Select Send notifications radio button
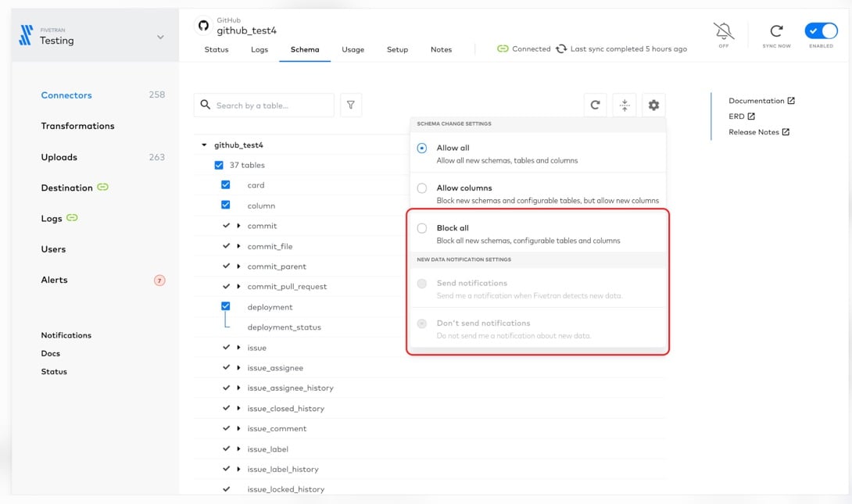 (x=421, y=284)
